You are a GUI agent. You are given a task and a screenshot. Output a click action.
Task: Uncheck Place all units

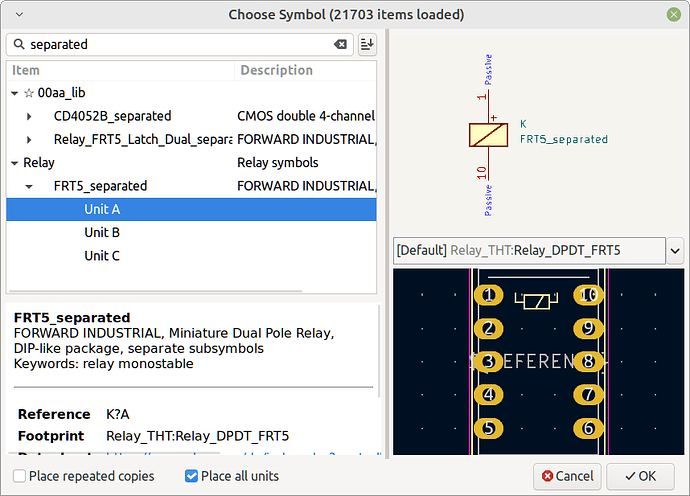191,476
